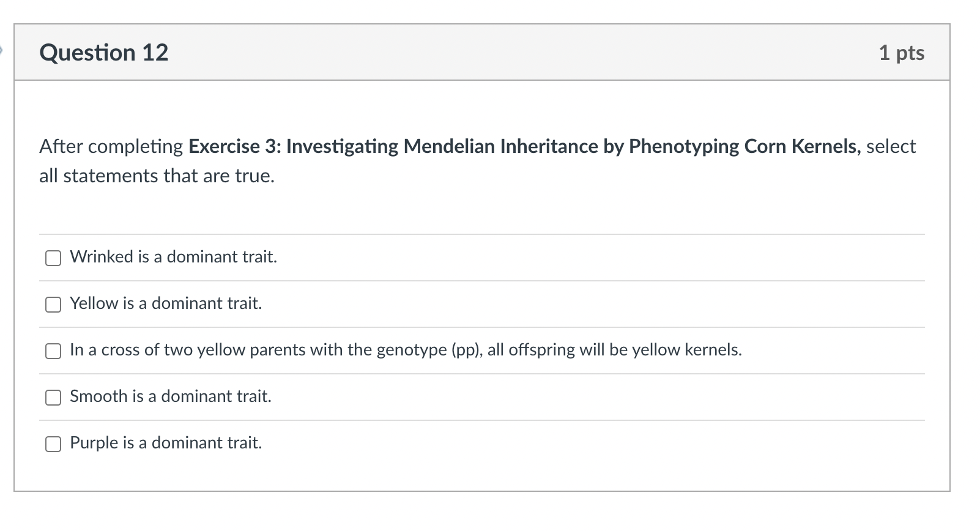Click the partially visible blue marker at left edge
The width and height of the screenshot is (980, 531).
tap(2, 50)
